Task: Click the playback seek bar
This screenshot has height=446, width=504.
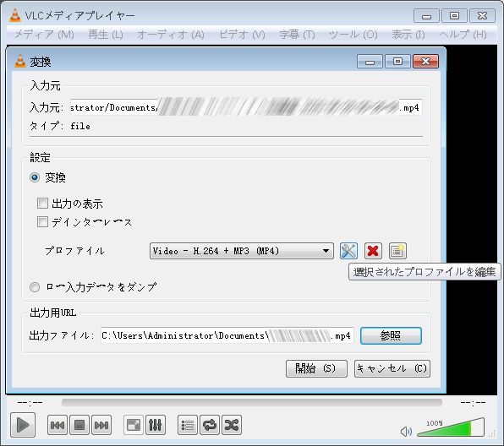Action: coord(252,402)
